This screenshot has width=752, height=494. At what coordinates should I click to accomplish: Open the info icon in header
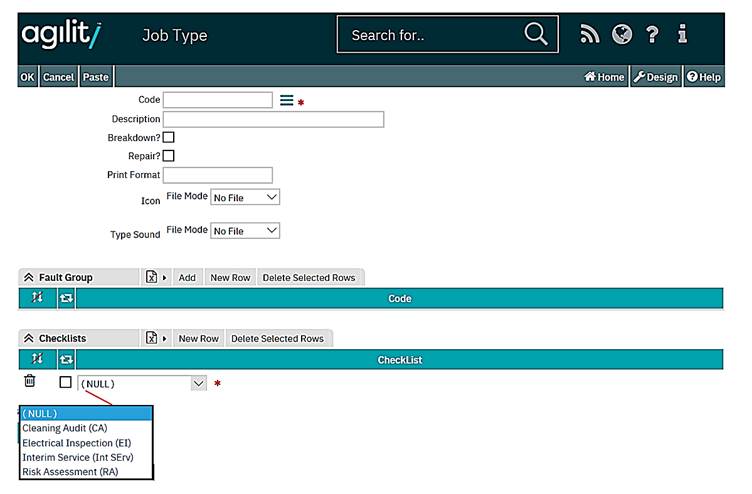coord(682,35)
